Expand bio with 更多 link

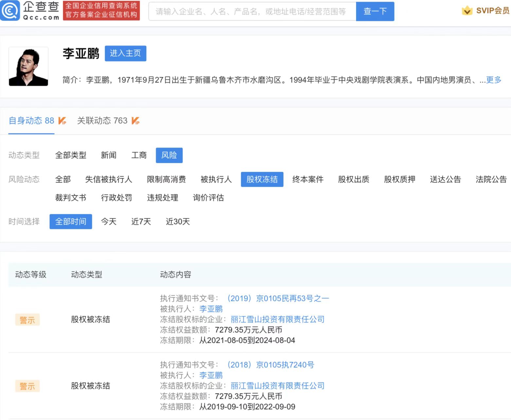[x=494, y=80]
